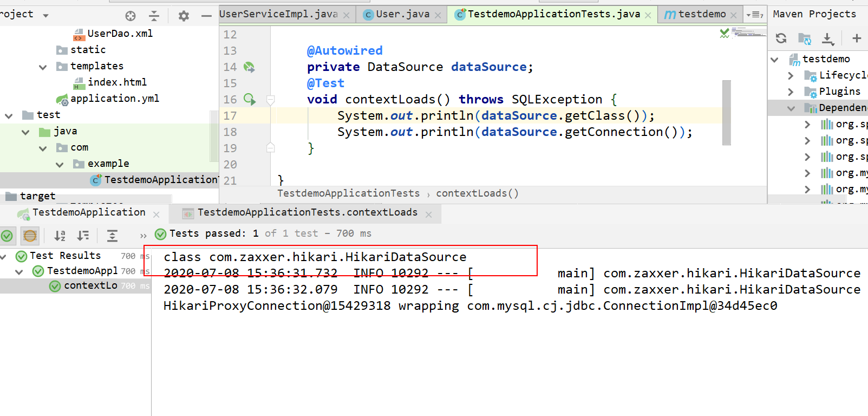Close the TestdemoApplication run tab

tap(156, 214)
